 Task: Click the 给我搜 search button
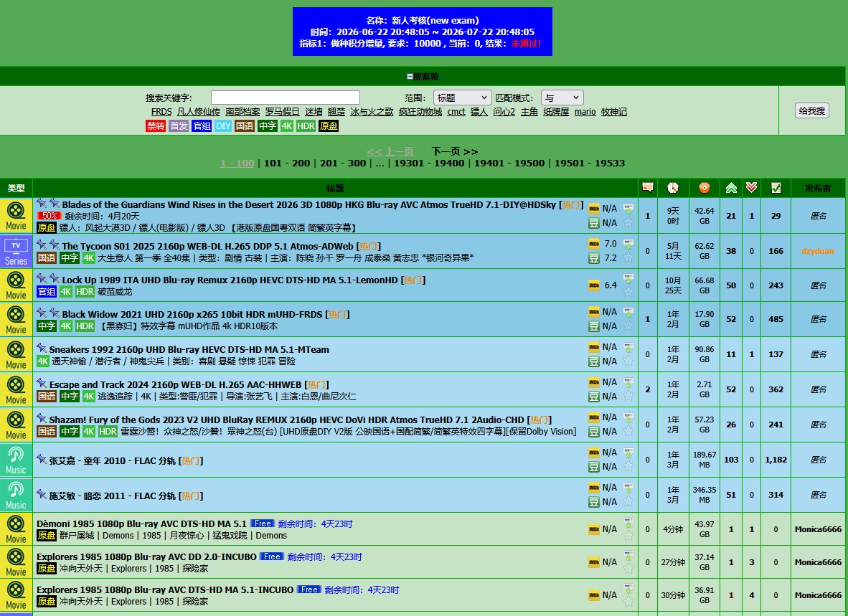(811, 110)
